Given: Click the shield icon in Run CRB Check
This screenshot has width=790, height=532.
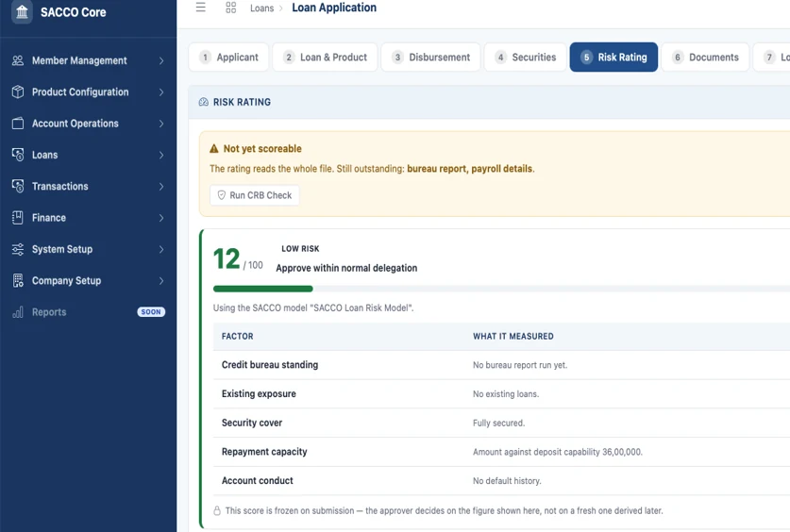Looking at the screenshot, I should coord(221,195).
